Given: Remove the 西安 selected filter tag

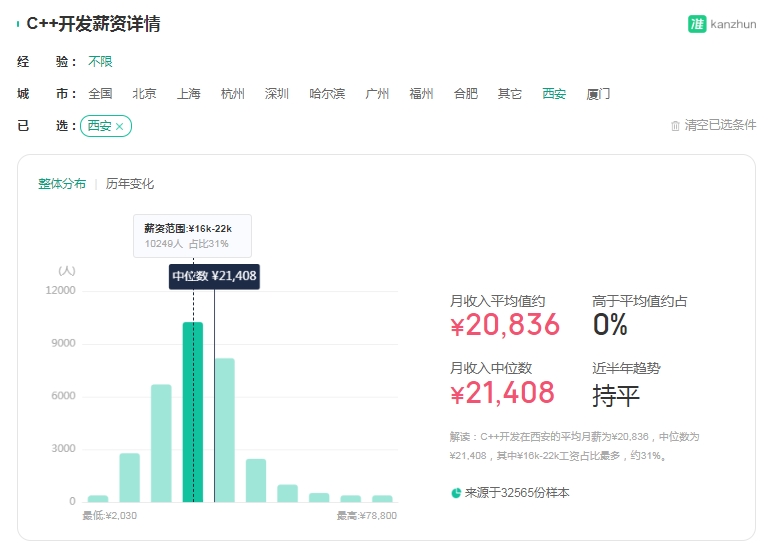Looking at the screenshot, I should click(119, 126).
